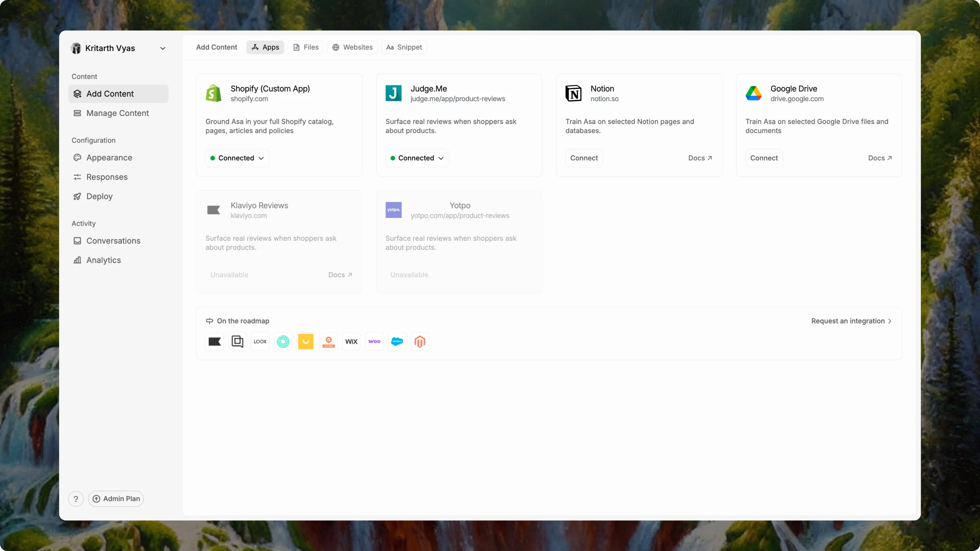Expand the Judge.Me Connected status dropdown
980x551 pixels.
[x=417, y=158]
